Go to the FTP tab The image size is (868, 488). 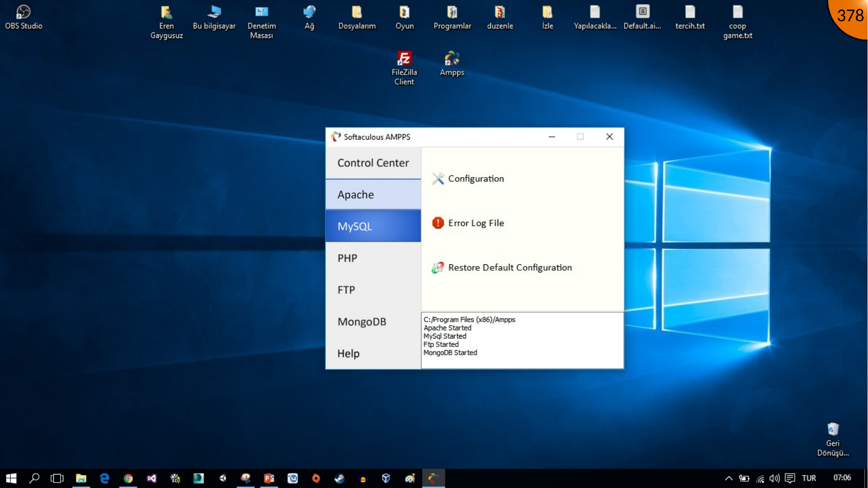(373, 290)
